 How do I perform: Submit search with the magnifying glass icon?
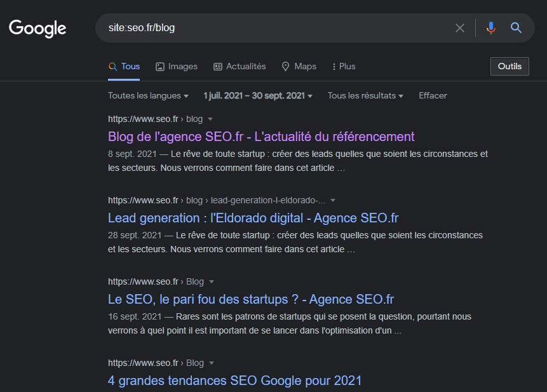pos(516,28)
